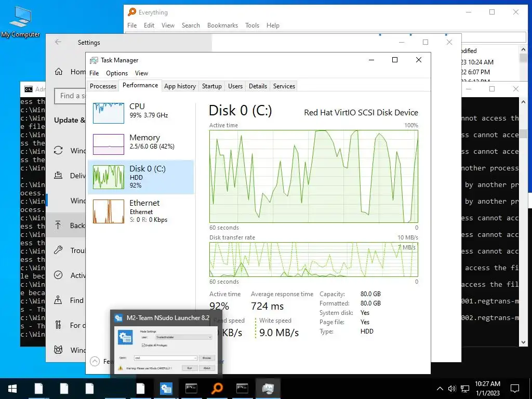Image resolution: width=532 pixels, height=399 pixels.
Task: Click Everything results scrollbar up arrow
Action: [x=523, y=50]
